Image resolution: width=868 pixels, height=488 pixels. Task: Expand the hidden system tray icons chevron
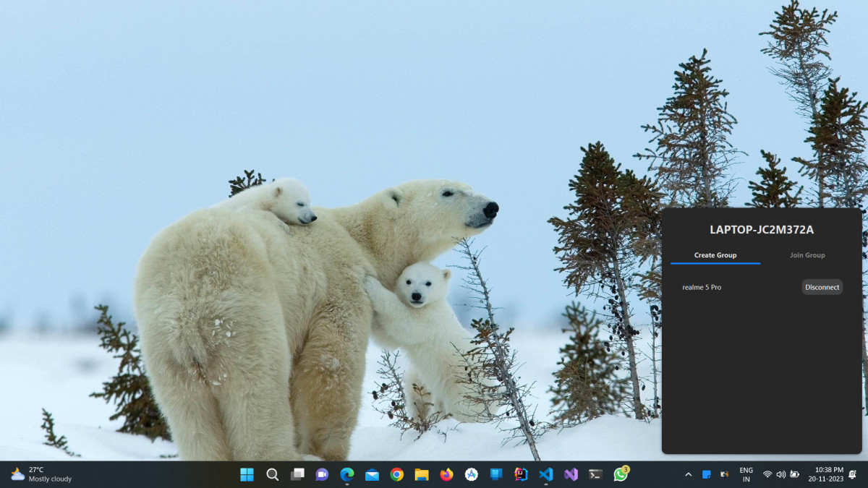tap(688, 474)
